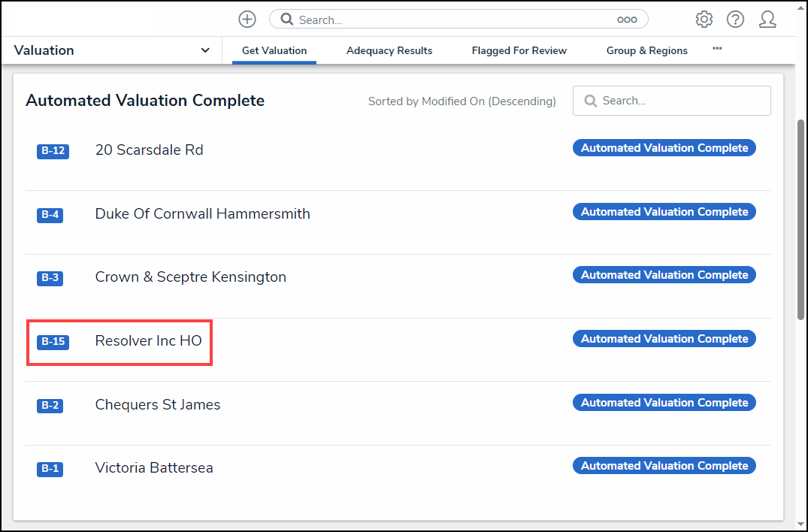Viewport: 808px width, 532px height.
Task: Expand the Valuation dropdown
Action: coord(205,50)
